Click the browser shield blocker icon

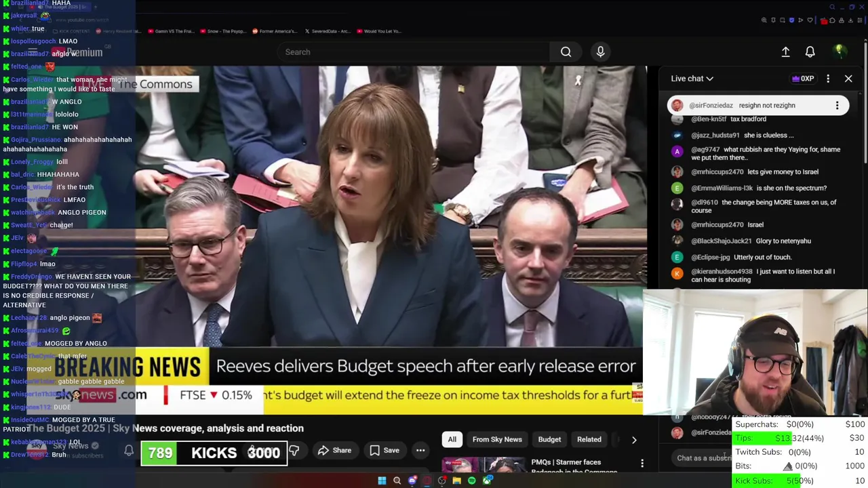point(791,20)
